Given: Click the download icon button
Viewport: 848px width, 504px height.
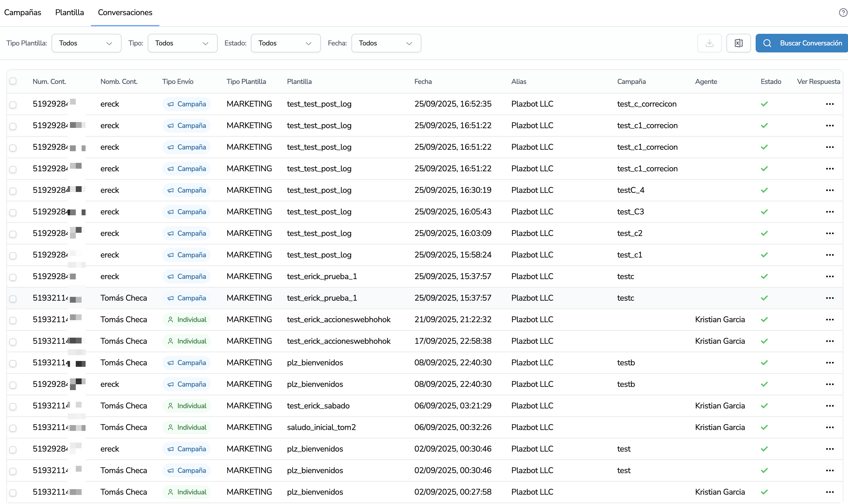Looking at the screenshot, I should (x=709, y=43).
